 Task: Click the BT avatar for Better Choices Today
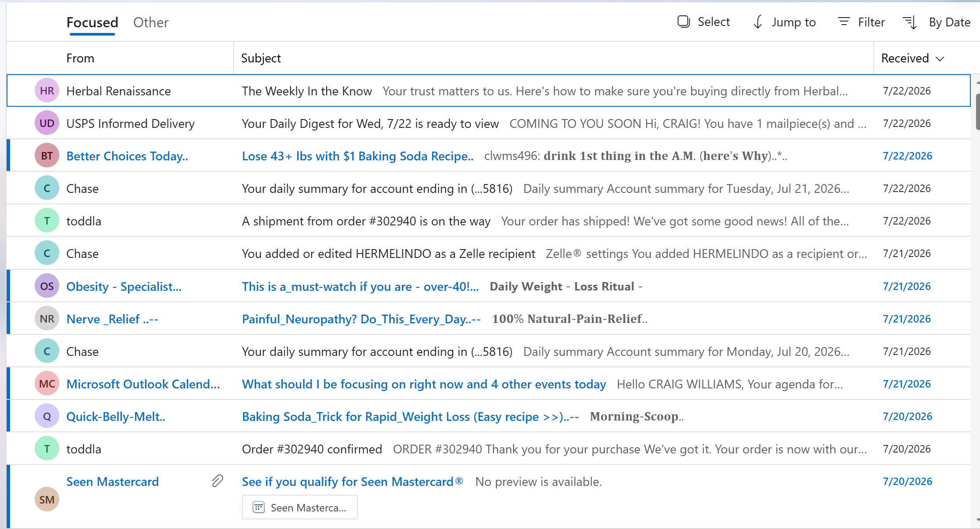click(47, 156)
